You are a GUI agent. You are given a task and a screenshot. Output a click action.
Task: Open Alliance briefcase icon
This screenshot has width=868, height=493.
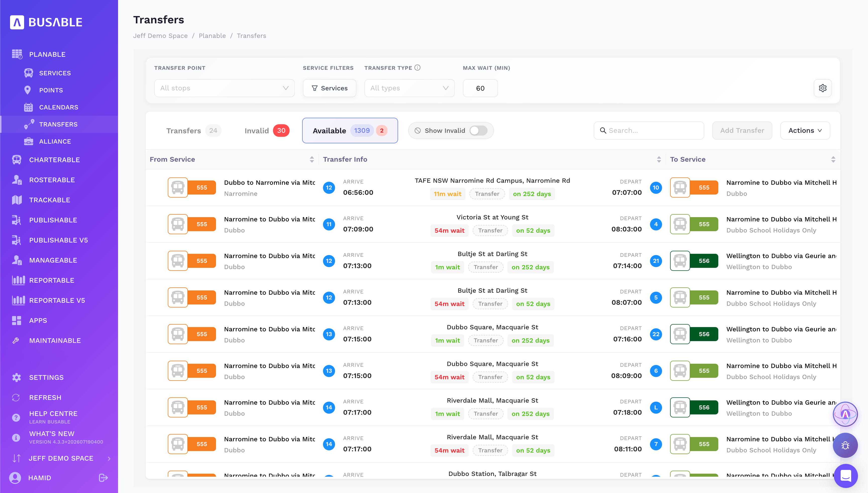(x=28, y=142)
